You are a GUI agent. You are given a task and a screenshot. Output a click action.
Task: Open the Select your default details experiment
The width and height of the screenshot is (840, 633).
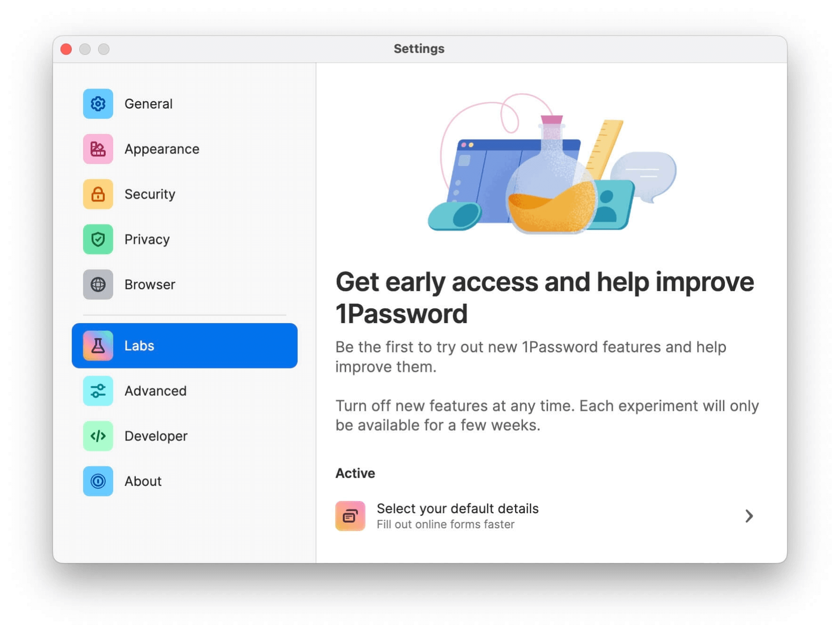457,508
